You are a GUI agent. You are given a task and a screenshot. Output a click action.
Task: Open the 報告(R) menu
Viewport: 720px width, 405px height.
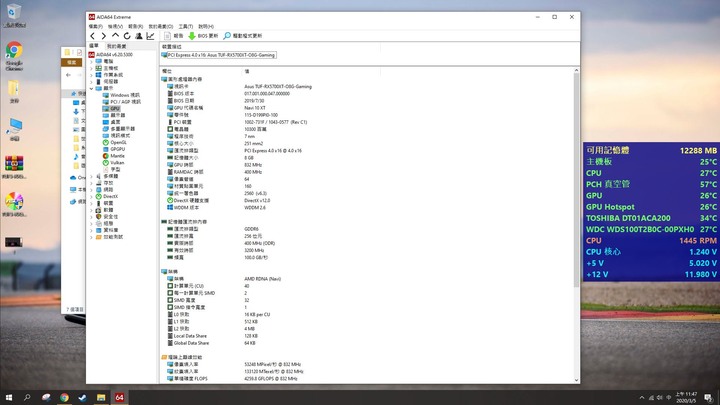tap(135, 27)
